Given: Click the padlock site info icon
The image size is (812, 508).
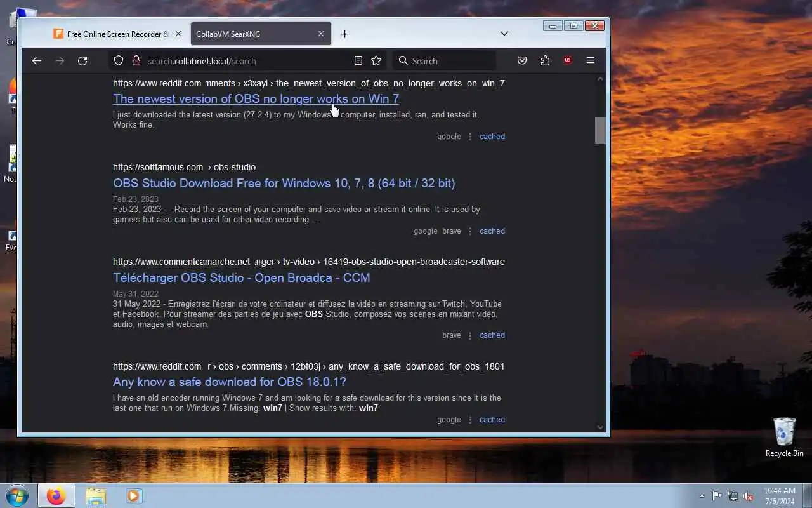Looking at the screenshot, I should click(x=136, y=61).
